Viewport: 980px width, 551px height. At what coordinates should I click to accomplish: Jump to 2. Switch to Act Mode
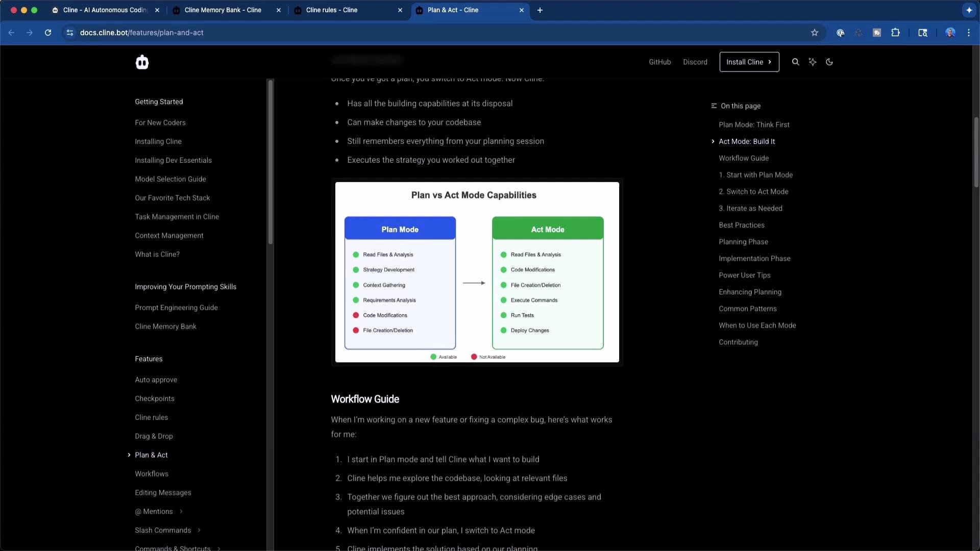pos(753,192)
